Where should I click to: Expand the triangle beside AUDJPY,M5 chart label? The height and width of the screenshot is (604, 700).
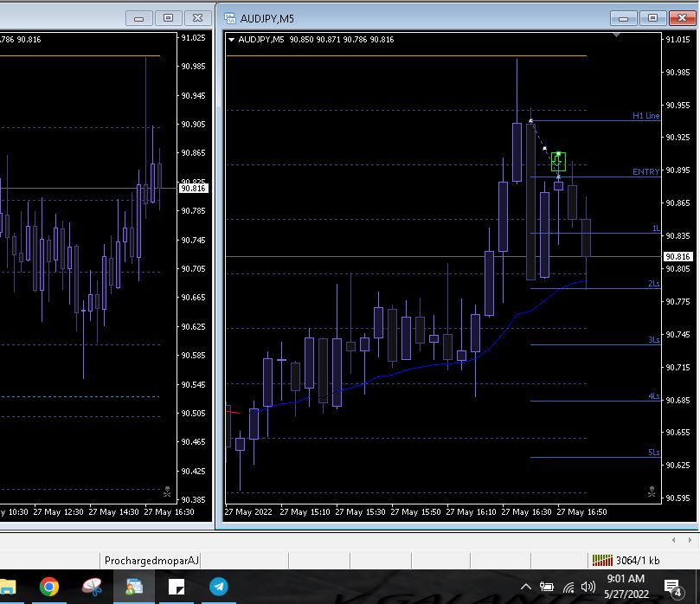[x=232, y=39]
